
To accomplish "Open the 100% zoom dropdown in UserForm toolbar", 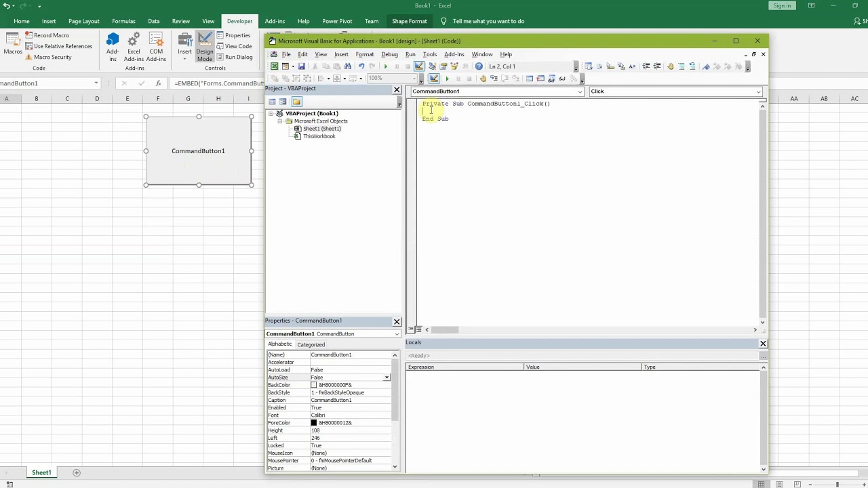I will point(414,78).
